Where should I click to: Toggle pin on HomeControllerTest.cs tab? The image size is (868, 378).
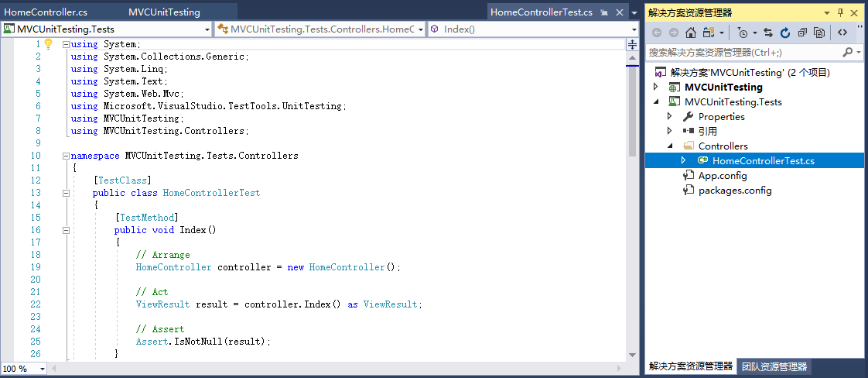603,12
